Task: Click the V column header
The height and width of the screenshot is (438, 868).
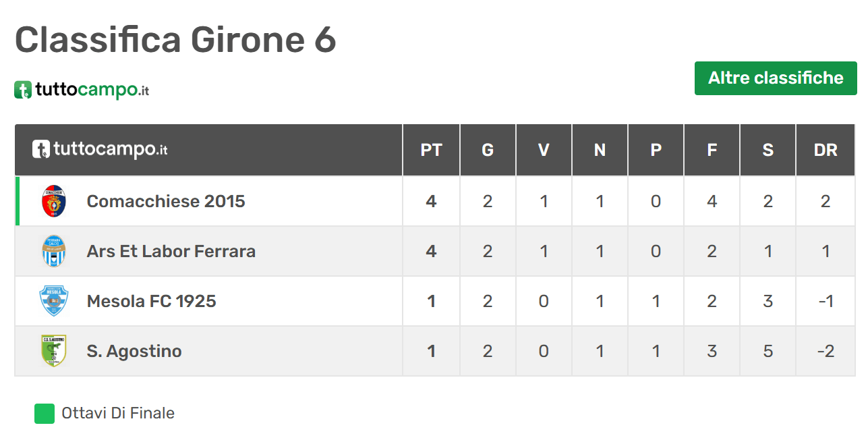Action: pyautogui.click(x=544, y=150)
